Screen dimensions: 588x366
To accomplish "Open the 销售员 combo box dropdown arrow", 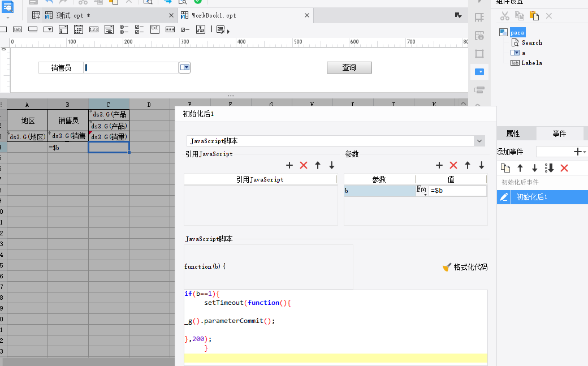I will coord(184,67).
